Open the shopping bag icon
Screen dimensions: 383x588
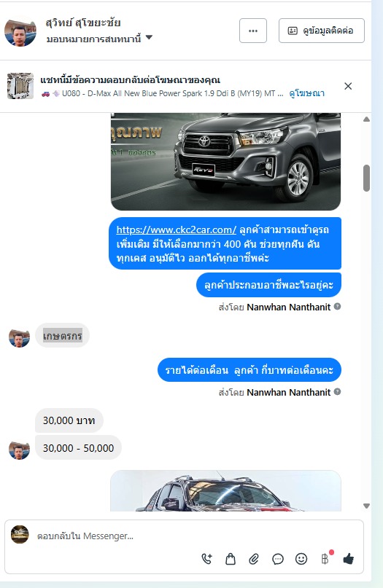tap(231, 559)
